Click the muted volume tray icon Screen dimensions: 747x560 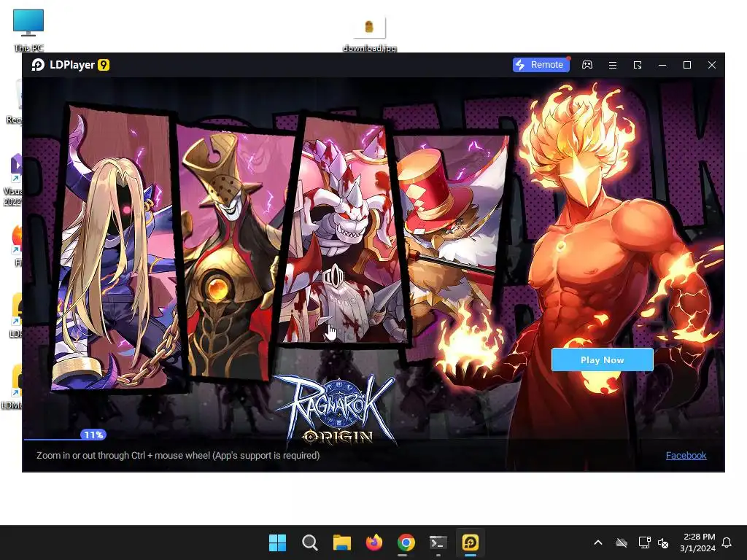663,542
